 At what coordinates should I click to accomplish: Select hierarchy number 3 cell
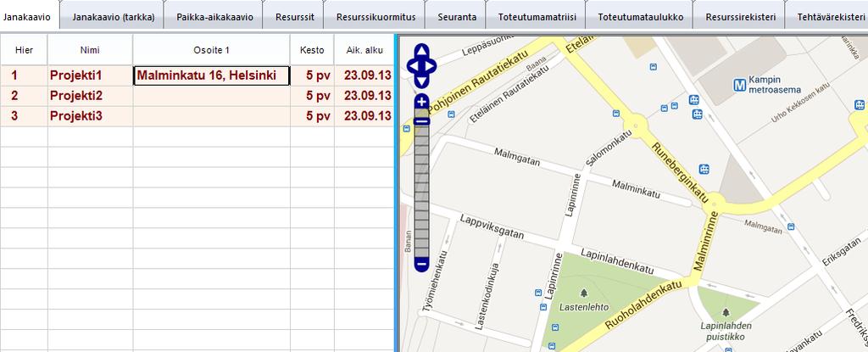coord(24,116)
